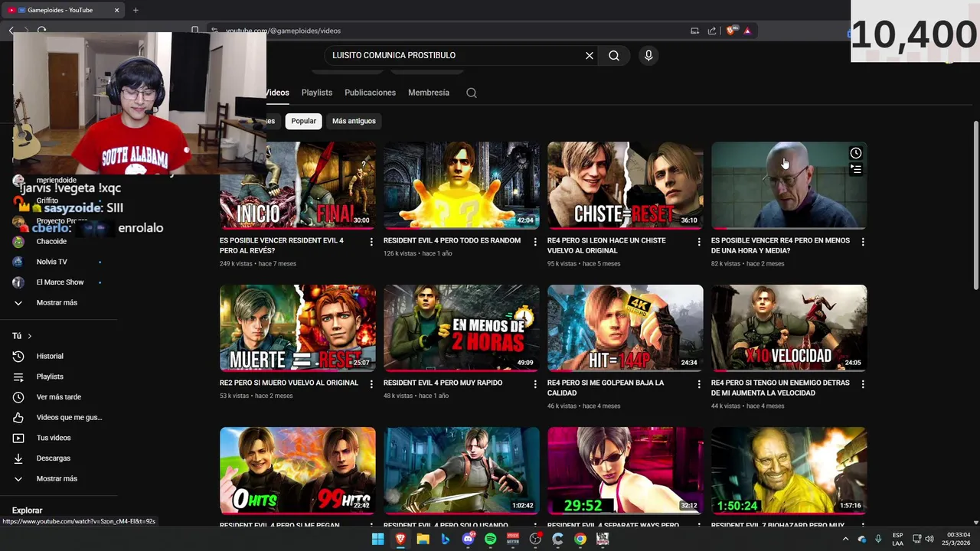
Task: Switch to the Playlists channel tab
Action: point(317,93)
